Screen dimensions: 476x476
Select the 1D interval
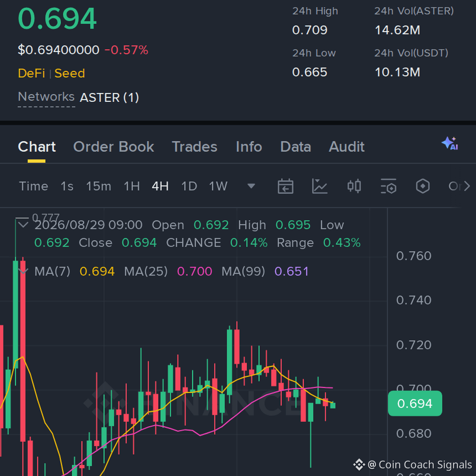point(189,186)
